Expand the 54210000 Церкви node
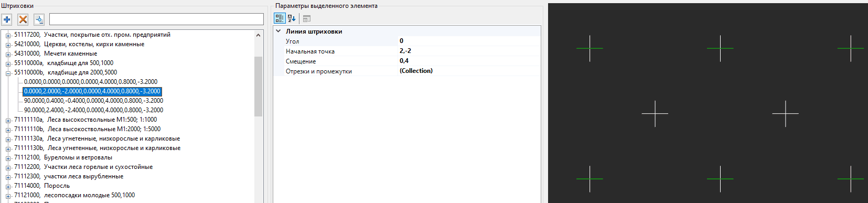Screen dimensions: 868x203 (x=8, y=45)
